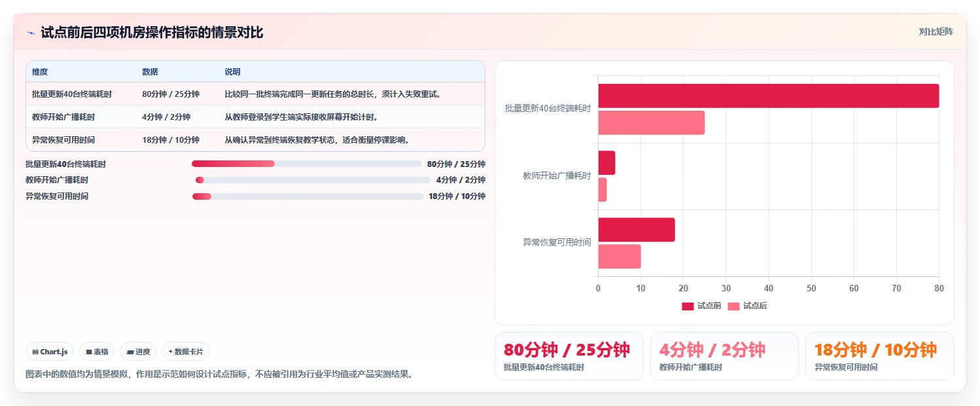The image size is (980, 406).
Task: Click table data cell 18分钟 / 10分钟
Action: 171,140
